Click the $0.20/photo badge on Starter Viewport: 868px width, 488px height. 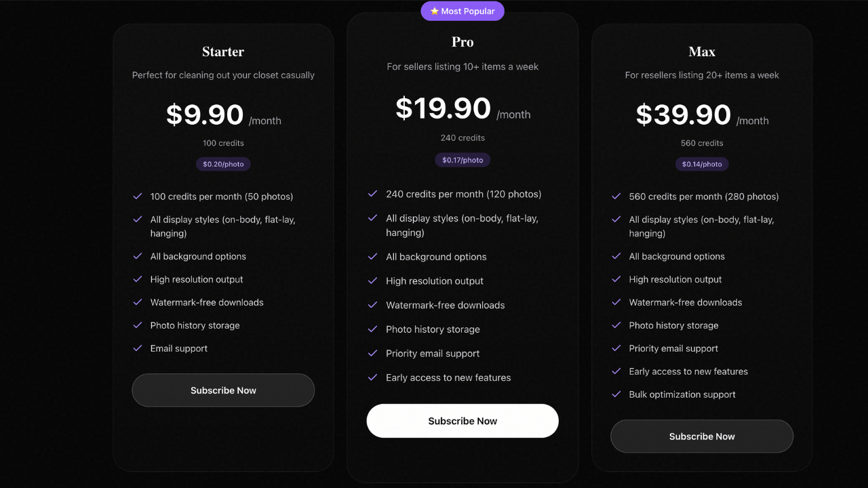pyautogui.click(x=223, y=164)
